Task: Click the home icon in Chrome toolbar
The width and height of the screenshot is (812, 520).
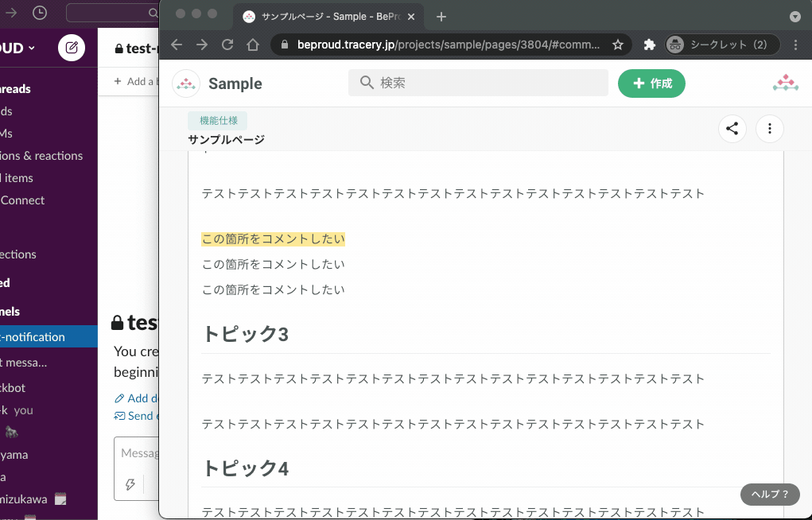Action: click(x=253, y=45)
